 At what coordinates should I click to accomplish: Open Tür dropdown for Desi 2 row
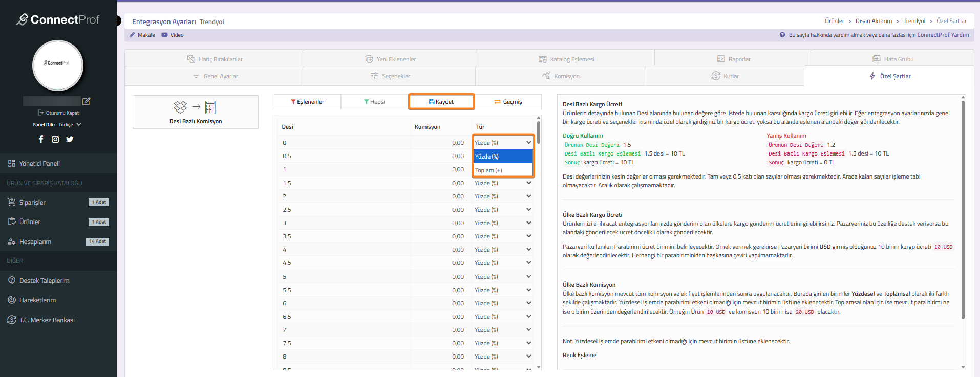coord(502,196)
